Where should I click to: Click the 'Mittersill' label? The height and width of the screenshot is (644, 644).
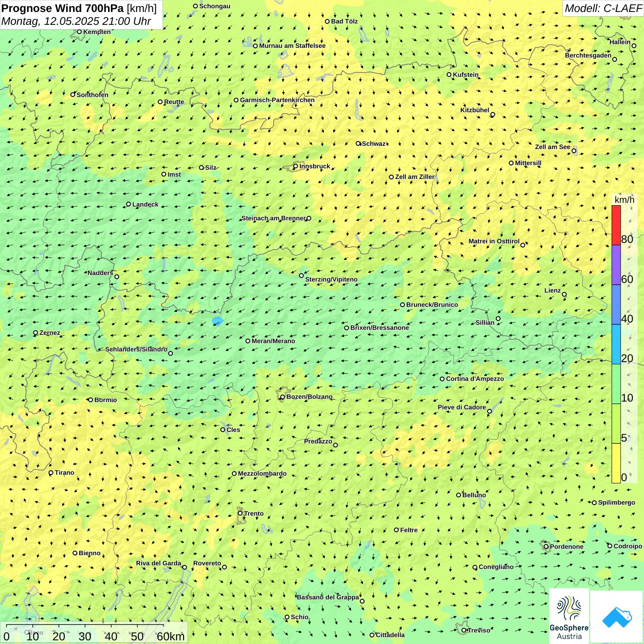point(529,163)
